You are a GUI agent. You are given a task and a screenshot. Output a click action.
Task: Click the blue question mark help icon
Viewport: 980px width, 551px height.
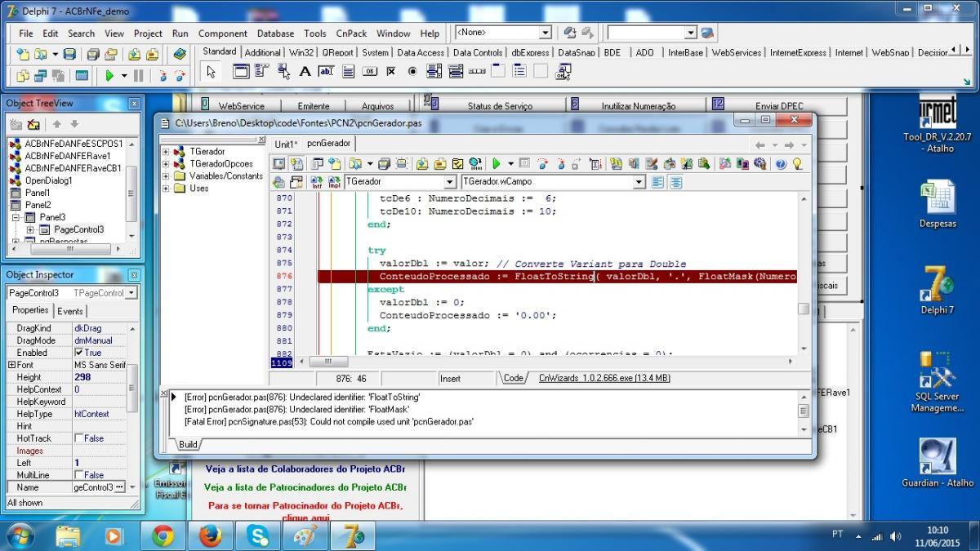click(781, 164)
